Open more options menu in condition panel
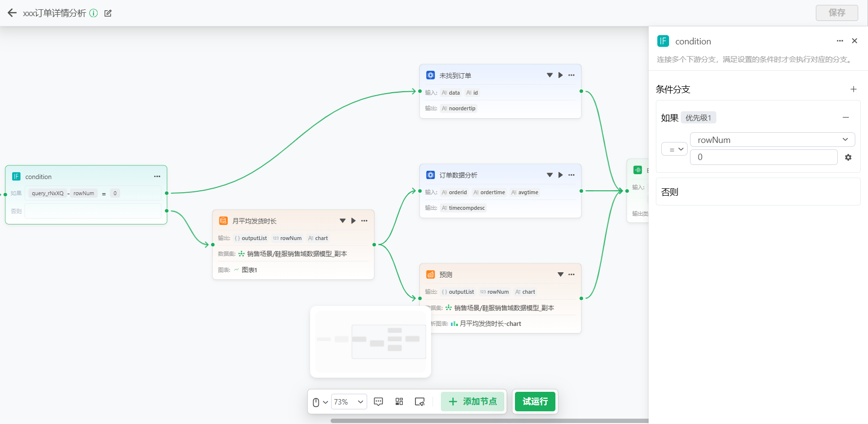This screenshot has width=868, height=424. pos(840,41)
